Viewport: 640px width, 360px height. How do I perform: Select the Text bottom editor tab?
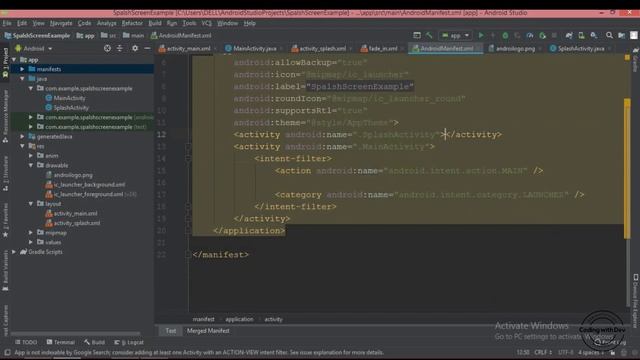click(171, 331)
